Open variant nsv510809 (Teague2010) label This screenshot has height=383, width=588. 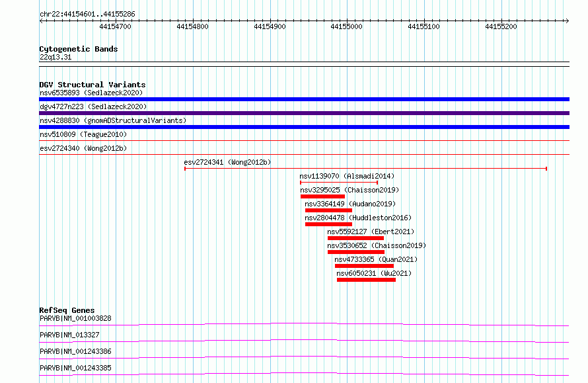pos(83,134)
